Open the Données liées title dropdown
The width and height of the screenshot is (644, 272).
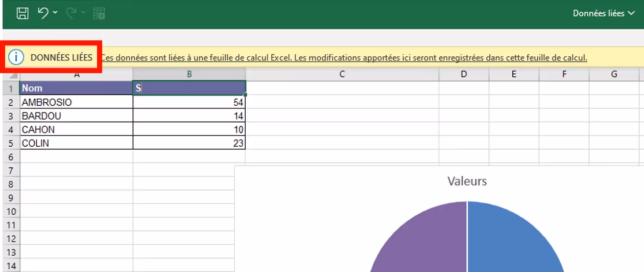[604, 13]
